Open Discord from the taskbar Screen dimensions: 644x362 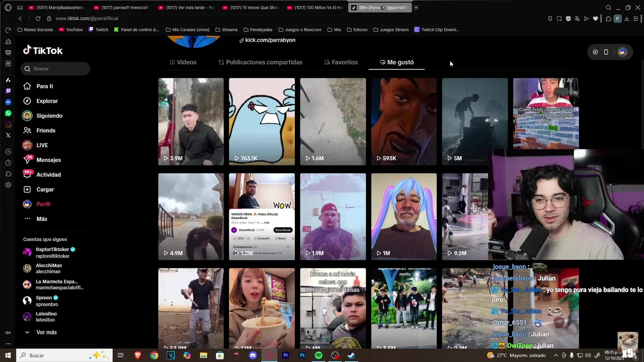point(253,355)
